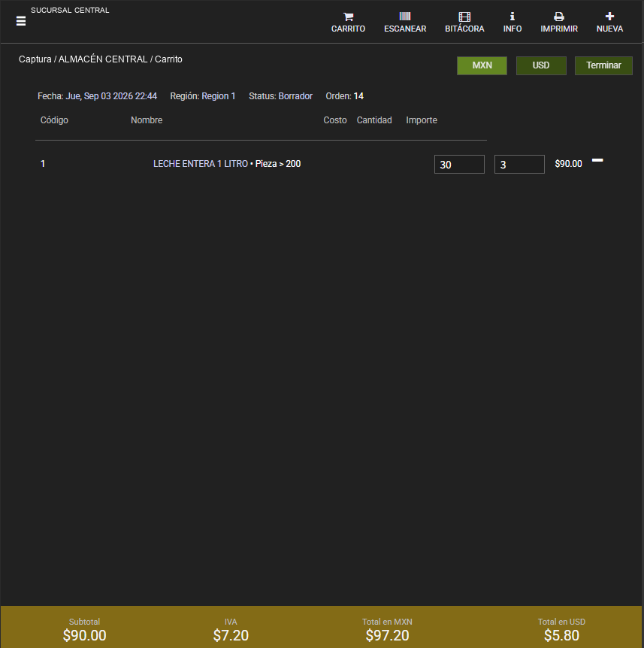Image resolution: width=644 pixels, height=648 pixels.
Task: Click the Cantidad column header
Action: [374, 120]
